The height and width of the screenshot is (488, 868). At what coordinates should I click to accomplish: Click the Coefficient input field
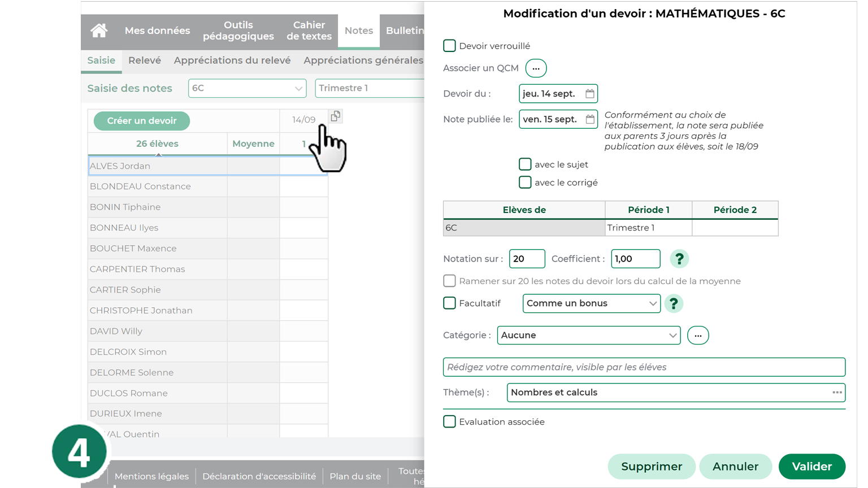636,259
